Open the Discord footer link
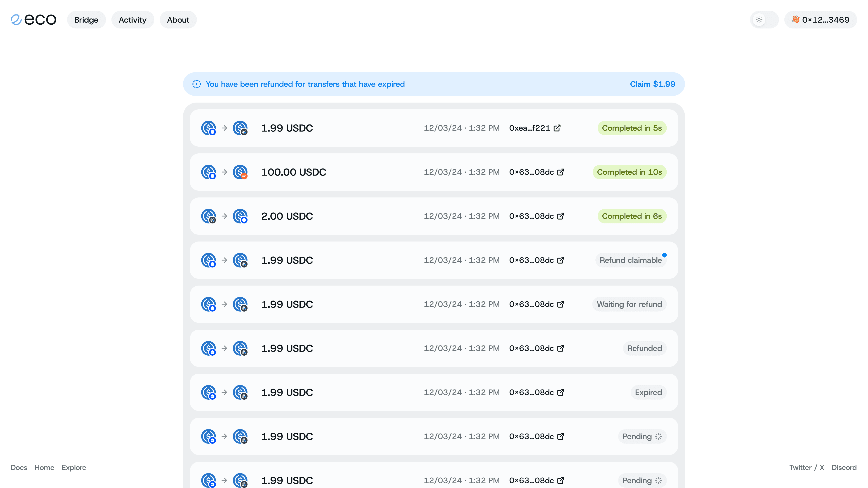This screenshot has width=868, height=488. click(x=844, y=467)
